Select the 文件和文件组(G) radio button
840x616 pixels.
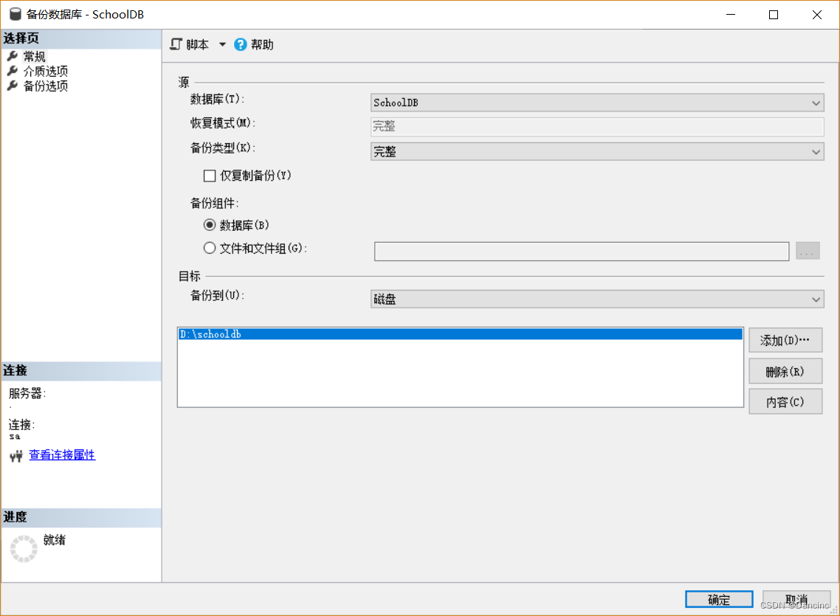210,248
